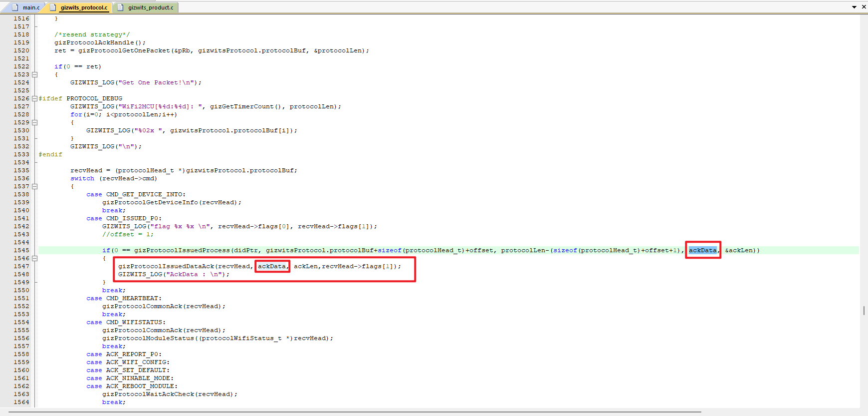This screenshot has width=868, height=416.
Task: Open the gizwits_product.c tab label
Action: (x=151, y=7)
